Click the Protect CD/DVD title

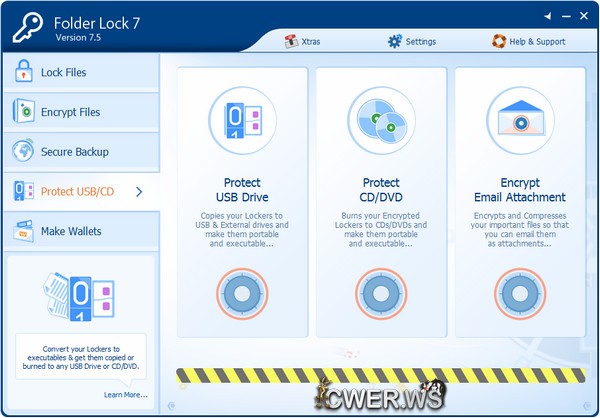[x=381, y=190]
